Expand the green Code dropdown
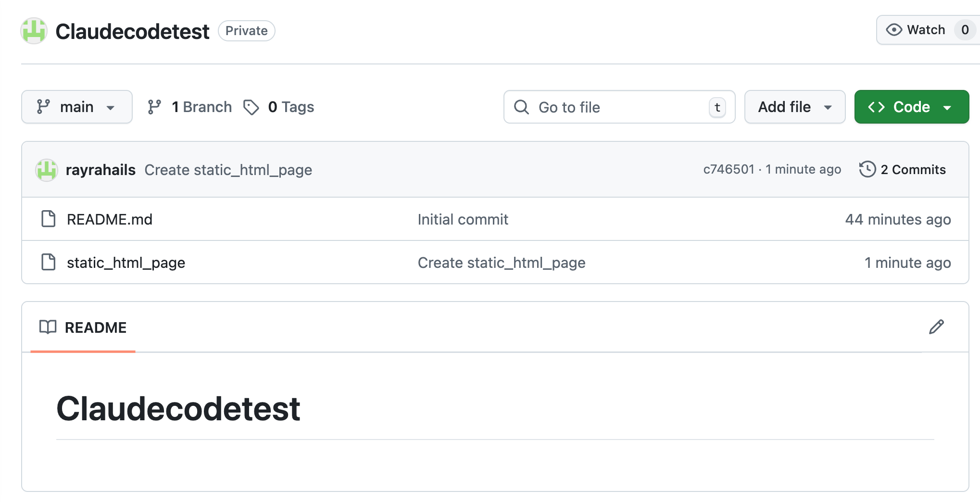Viewport: 980px width, 503px height. point(911,107)
